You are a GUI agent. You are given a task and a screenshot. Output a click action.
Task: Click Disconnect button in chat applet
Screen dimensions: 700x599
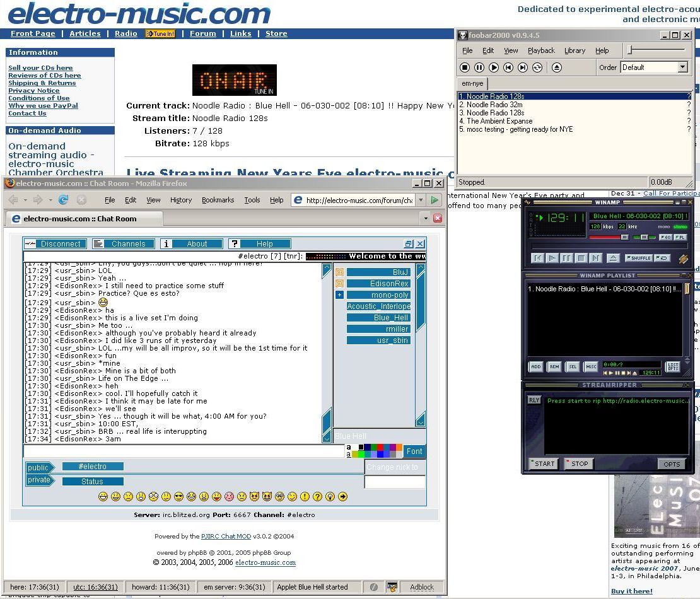(x=54, y=244)
